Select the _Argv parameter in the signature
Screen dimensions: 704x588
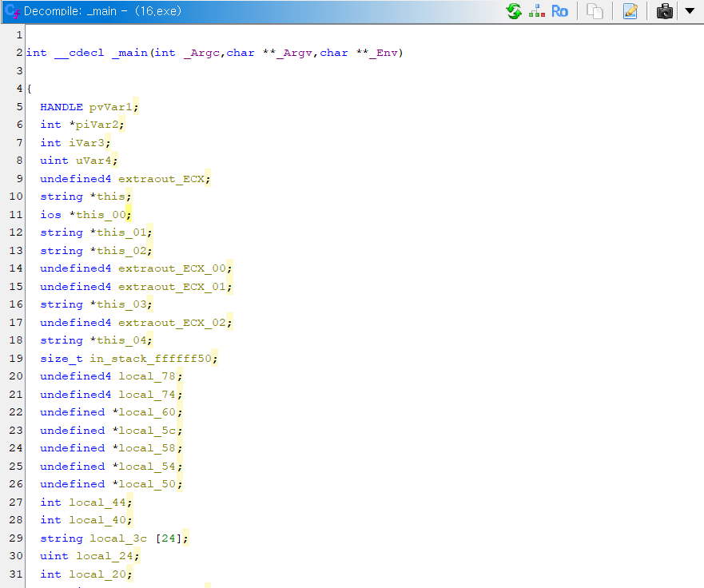point(295,53)
